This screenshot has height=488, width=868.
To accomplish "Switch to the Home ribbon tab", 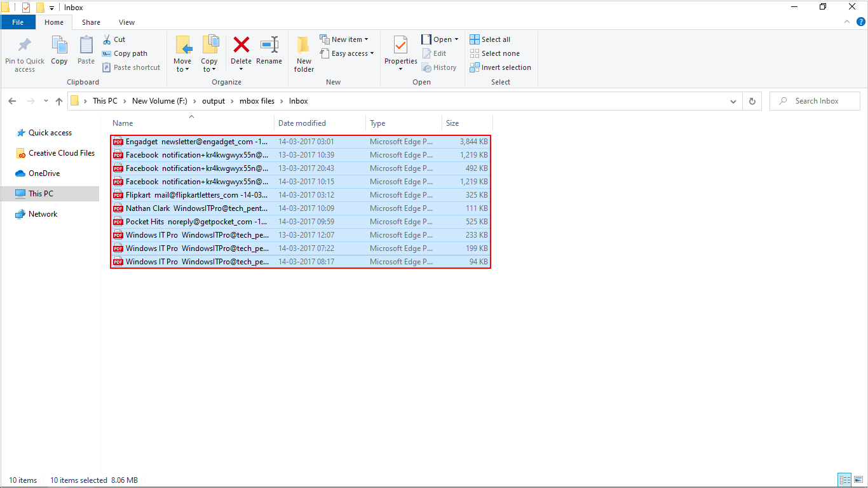I will pos(54,22).
